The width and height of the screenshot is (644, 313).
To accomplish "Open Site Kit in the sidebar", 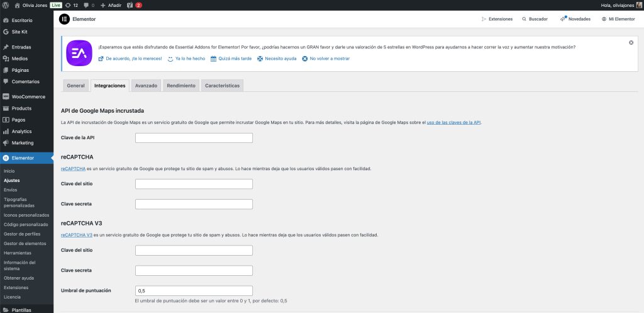I will (x=26, y=31).
